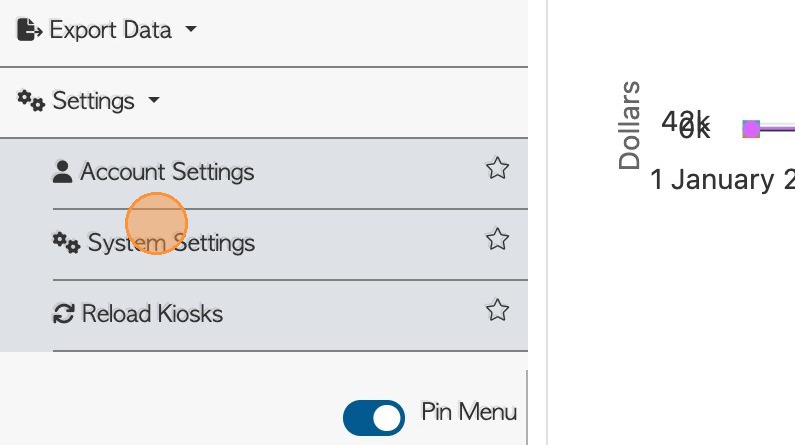Click the Dollars axis label
This screenshot has width=795, height=445.
630,126
